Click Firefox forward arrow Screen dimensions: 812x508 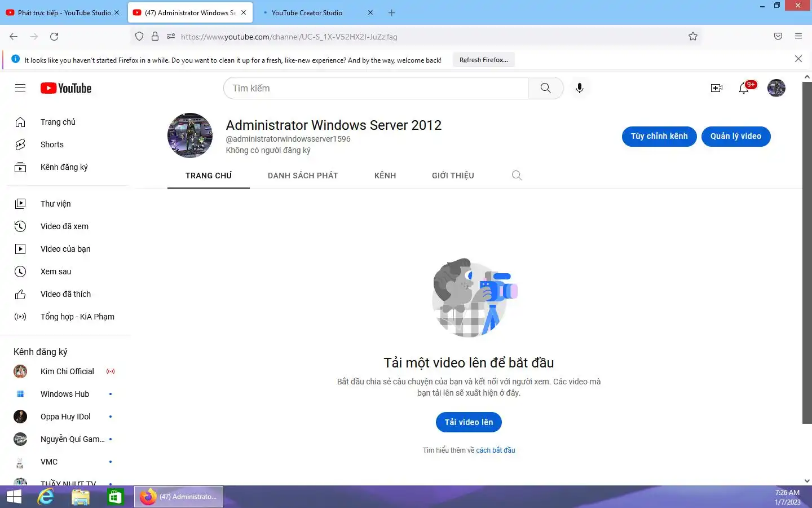click(34, 37)
